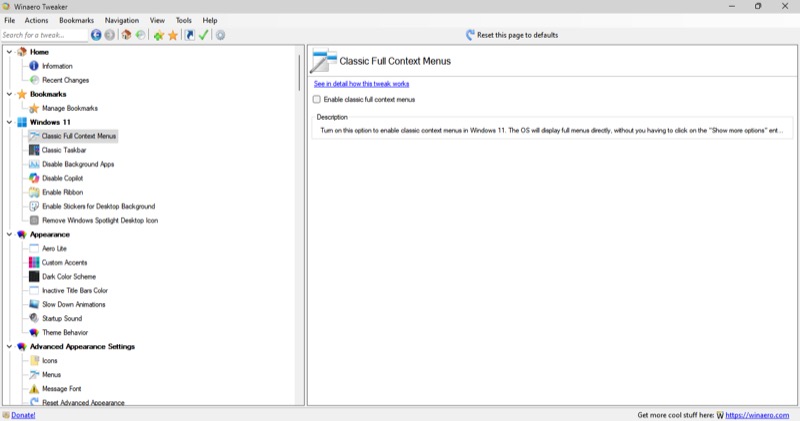Click 'Reset this page to defaults' text
This screenshot has width=800, height=421.
click(x=517, y=35)
